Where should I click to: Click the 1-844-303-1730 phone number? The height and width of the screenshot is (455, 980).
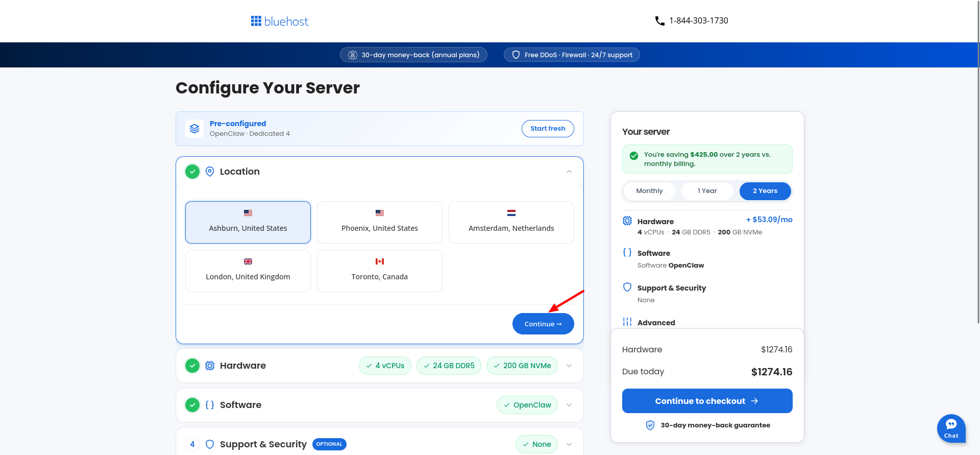[x=699, y=21]
